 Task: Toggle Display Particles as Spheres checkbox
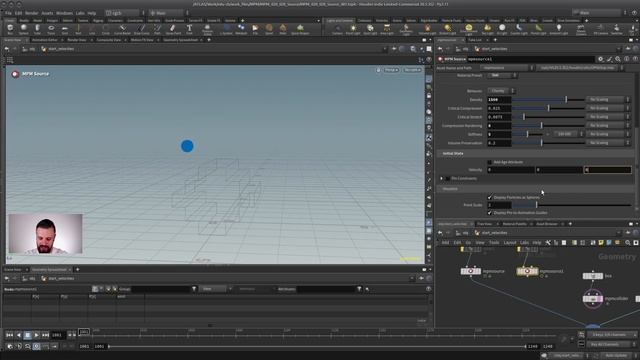[490, 197]
